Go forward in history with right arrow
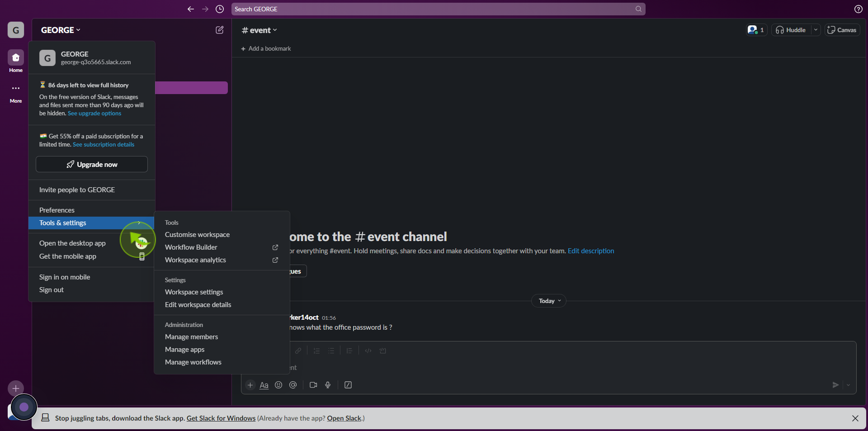Viewport: 868px width, 431px height. coord(205,9)
